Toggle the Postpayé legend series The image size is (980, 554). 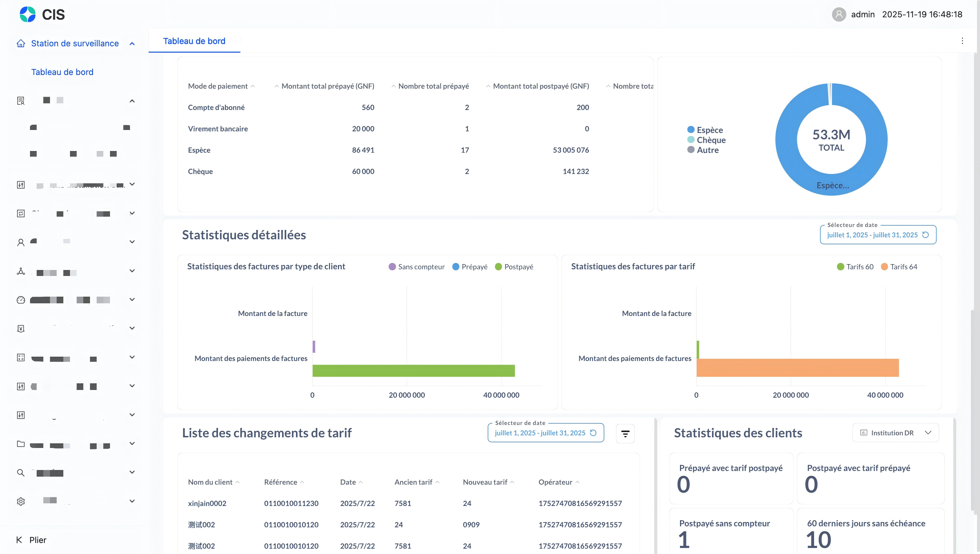514,267
